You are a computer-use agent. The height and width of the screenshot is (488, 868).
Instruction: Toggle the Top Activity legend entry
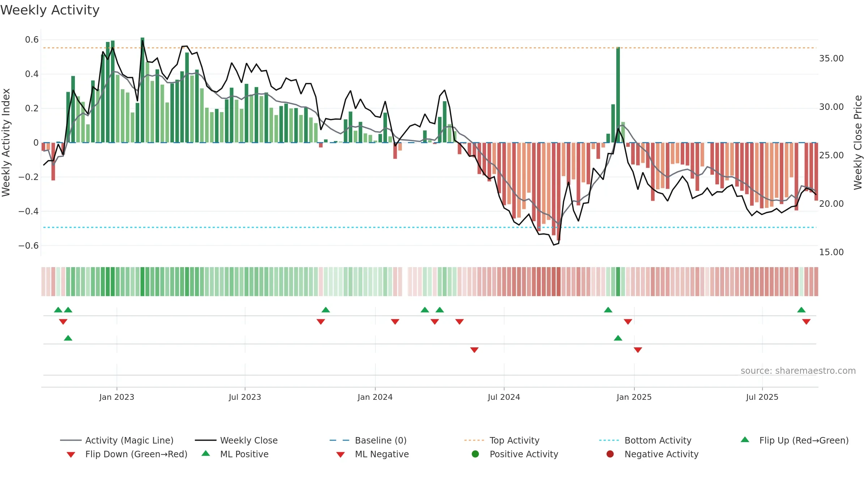[x=502, y=440]
